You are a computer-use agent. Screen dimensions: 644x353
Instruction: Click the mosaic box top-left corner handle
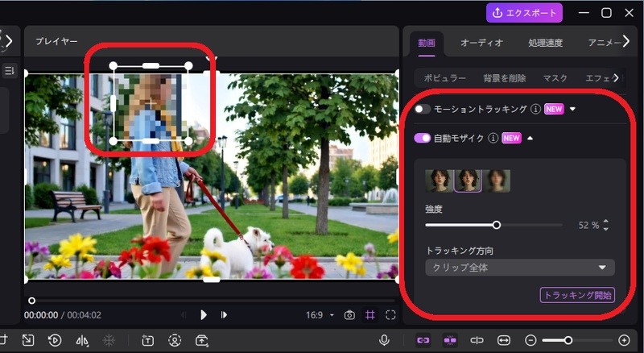[113, 66]
